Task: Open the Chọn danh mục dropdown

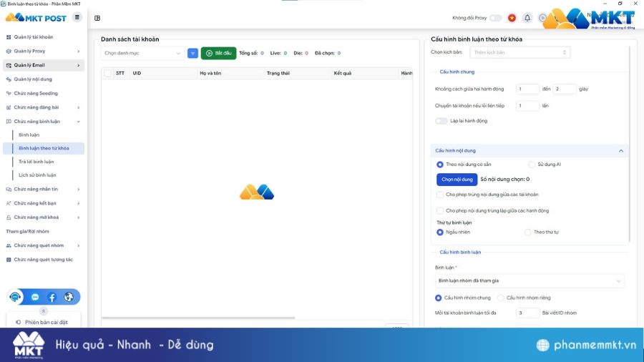Action: coord(143,53)
